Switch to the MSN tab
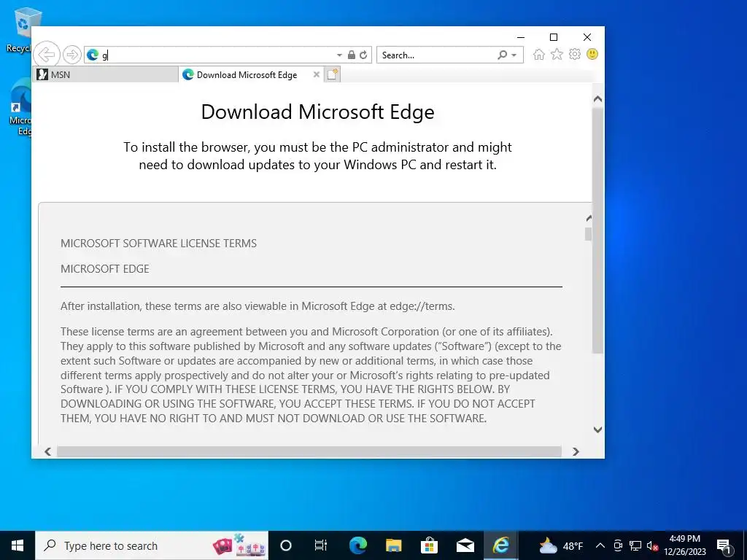 106,75
